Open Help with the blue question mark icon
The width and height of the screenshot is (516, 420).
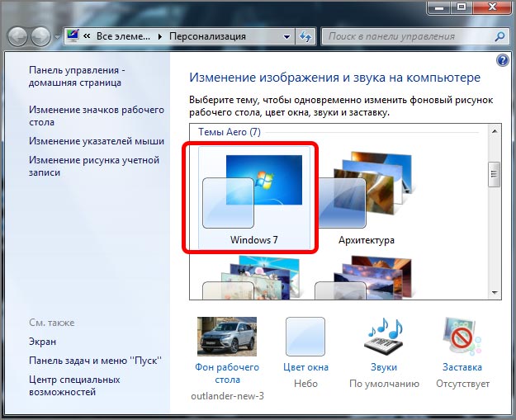pyautogui.click(x=502, y=60)
